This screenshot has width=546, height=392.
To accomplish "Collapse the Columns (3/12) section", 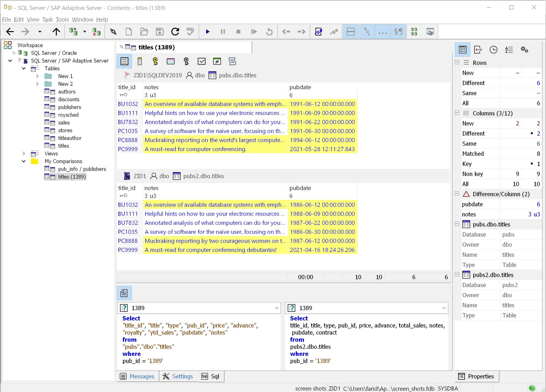I will (x=457, y=113).
